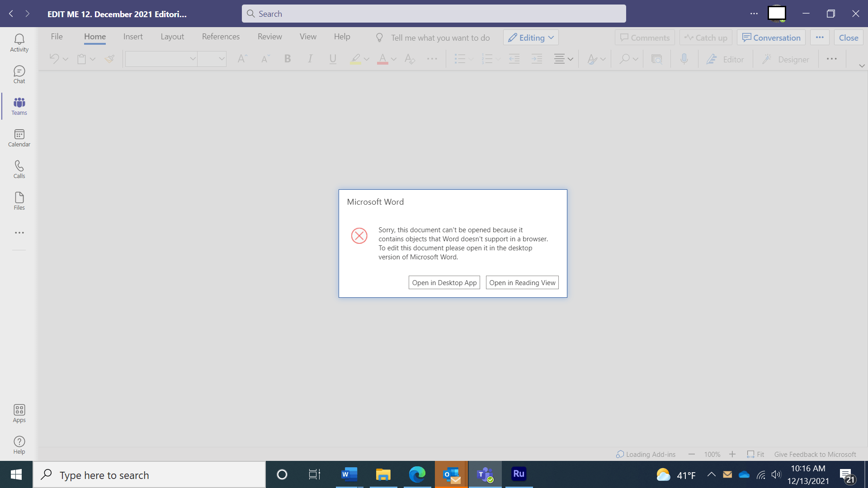
Task: Expand font color dropdown arrow
Action: (x=394, y=59)
